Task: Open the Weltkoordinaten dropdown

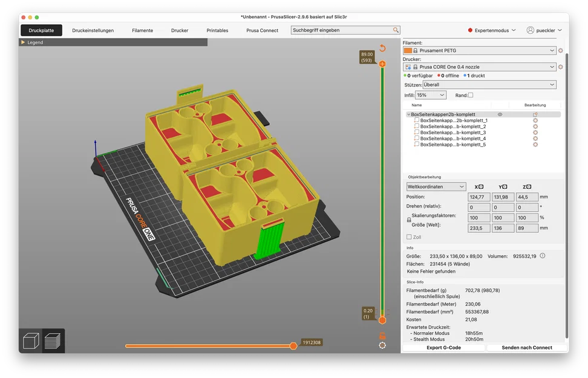Action: (436, 187)
